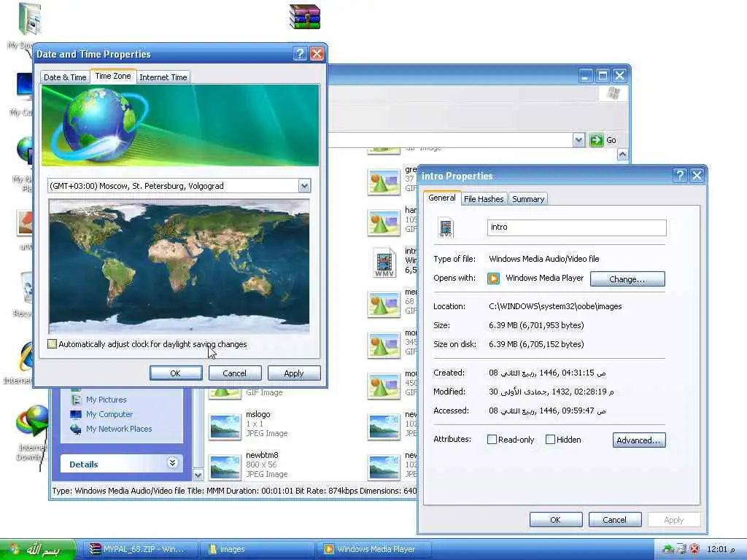Switch to Windows Media Player taskbar item
The width and height of the screenshot is (747, 560).
click(373, 550)
